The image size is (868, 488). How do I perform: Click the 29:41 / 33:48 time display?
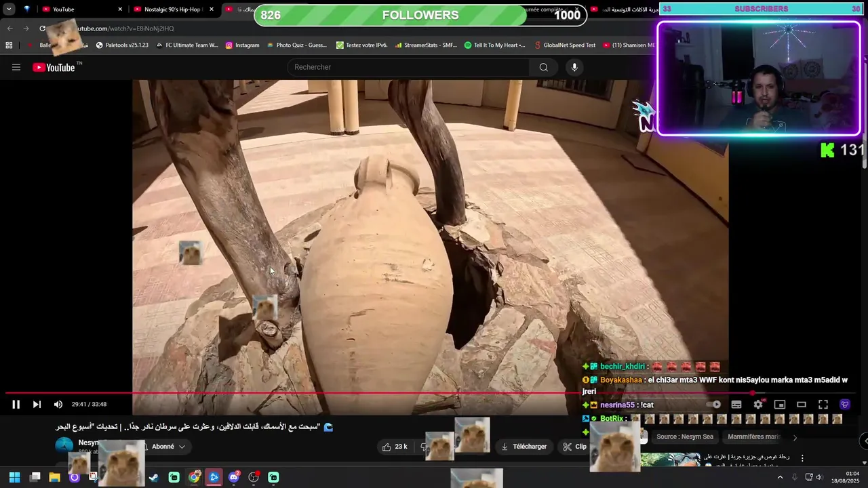point(89,405)
